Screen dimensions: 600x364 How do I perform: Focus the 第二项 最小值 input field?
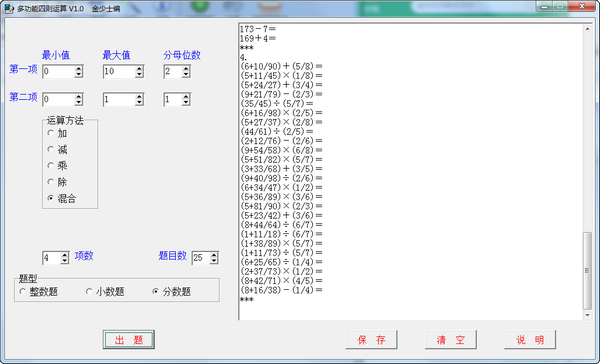59,100
